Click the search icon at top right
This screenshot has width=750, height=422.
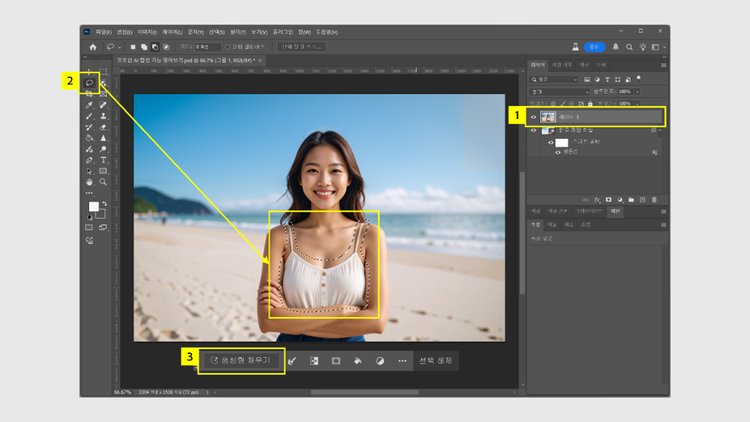(x=629, y=46)
